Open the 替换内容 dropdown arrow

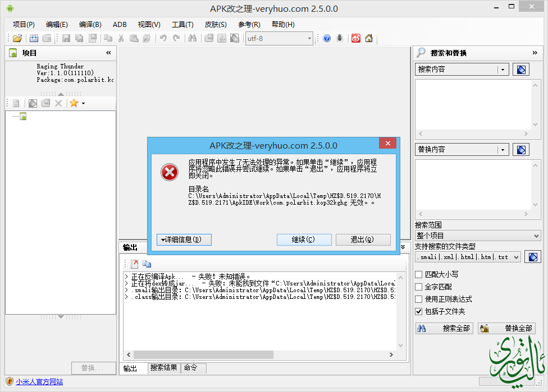click(x=503, y=150)
